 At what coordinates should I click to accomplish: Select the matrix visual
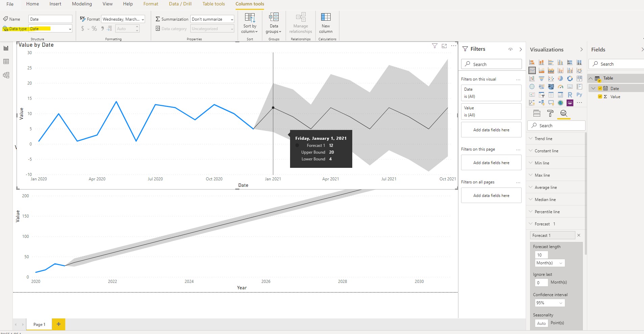[x=560, y=95]
